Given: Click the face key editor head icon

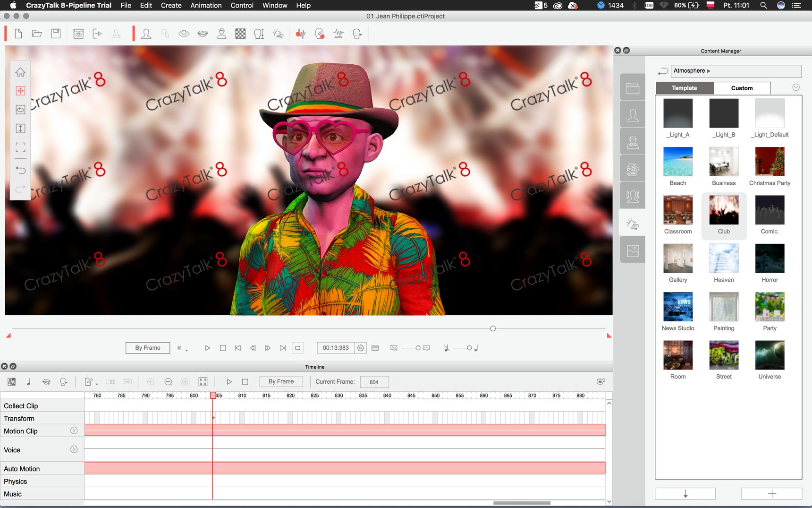Looking at the screenshot, I should pos(357,34).
